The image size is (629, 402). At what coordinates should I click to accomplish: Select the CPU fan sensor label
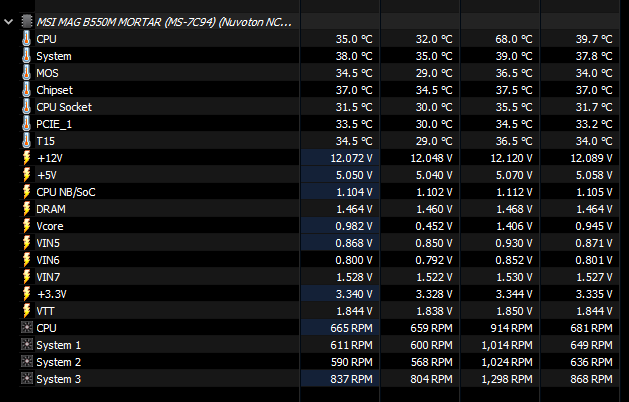click(x=47, y=328)
